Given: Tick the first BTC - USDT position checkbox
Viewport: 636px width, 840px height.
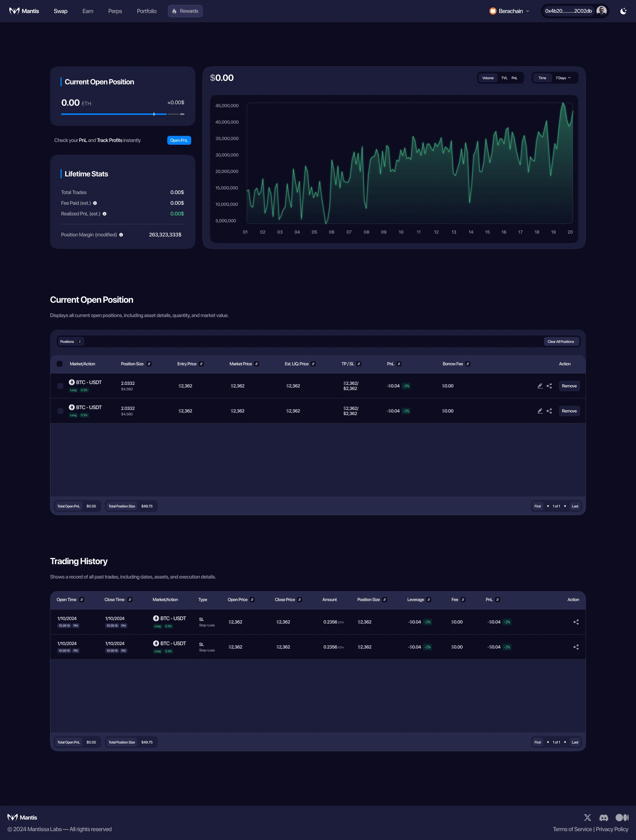Looking at the screenshot, I should [x=60, y=386].
